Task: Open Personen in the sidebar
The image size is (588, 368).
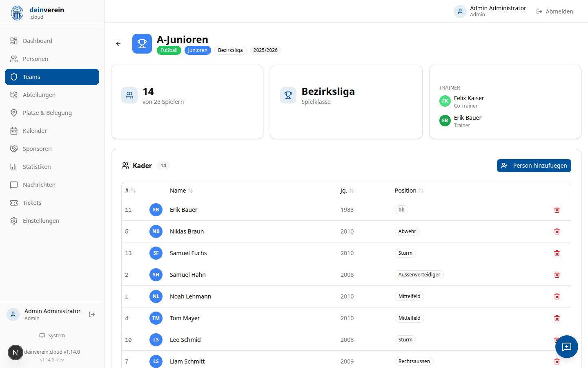Action: [36, 59]
